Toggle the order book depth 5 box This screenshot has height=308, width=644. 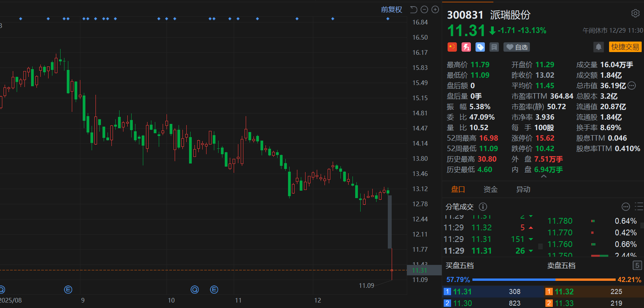[x=637, y=265]
